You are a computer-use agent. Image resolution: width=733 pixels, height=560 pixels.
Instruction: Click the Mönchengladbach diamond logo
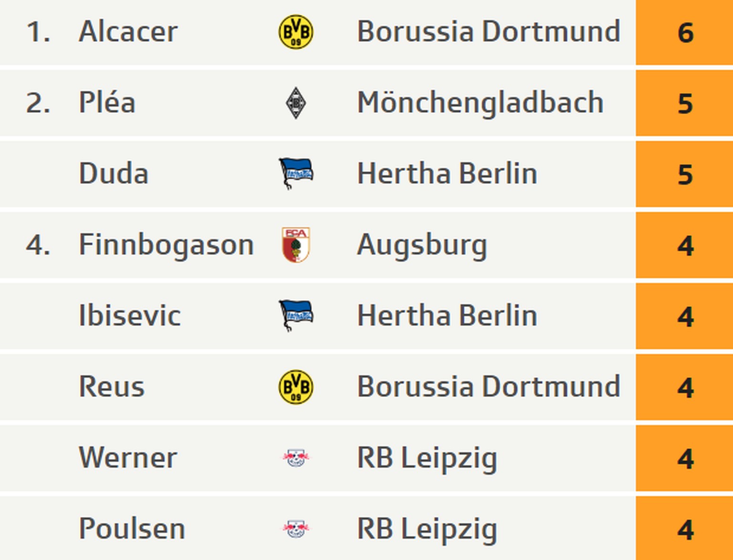(x=296, y=103)
